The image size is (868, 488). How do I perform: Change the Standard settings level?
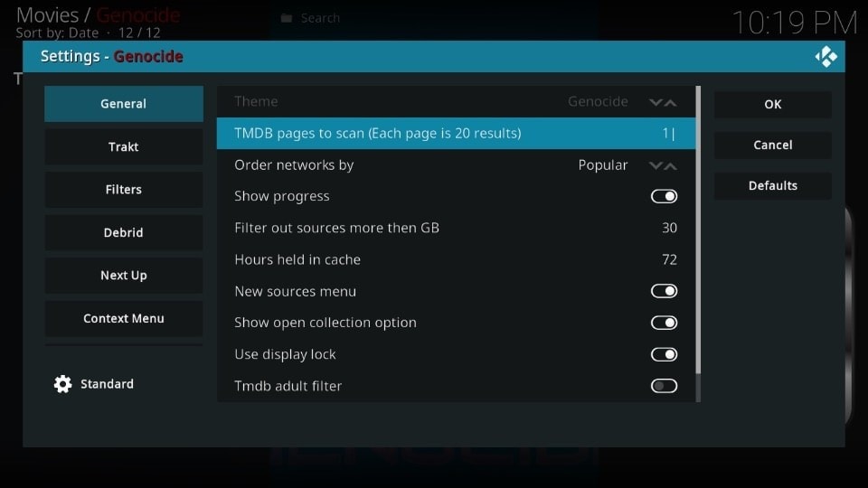[x=94, y=384]
